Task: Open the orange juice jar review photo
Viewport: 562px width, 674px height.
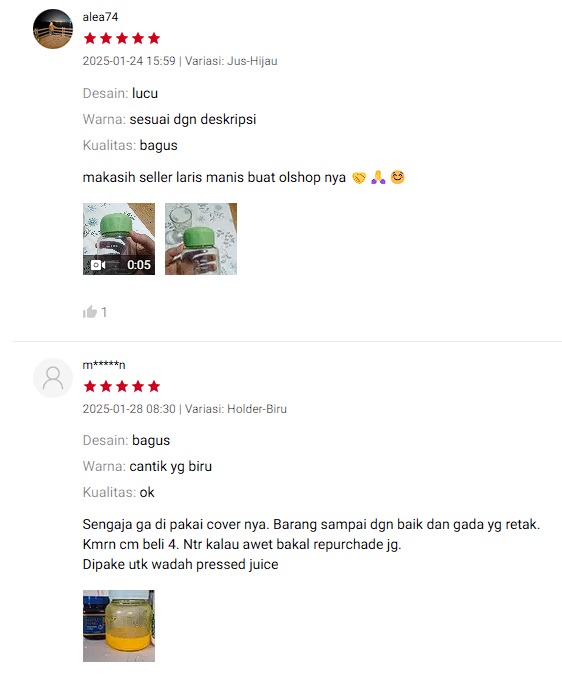Action: point(119,626)
